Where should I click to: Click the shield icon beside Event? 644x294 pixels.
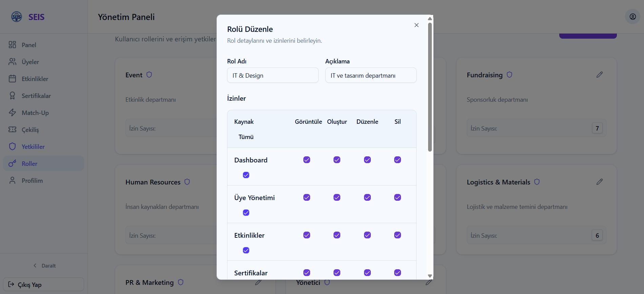point(149,75)
